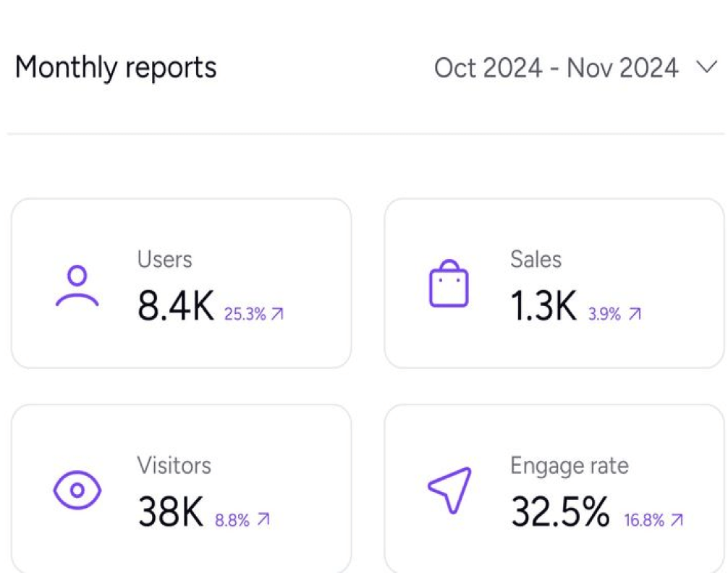Click the arrow next to 25.3%
The height and width of the screenshot is (573, 728).
(276, 314)
